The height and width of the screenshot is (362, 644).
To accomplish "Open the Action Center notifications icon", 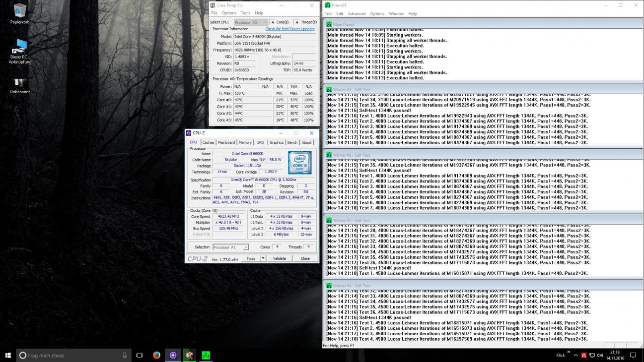I will [x=633, y=355].
